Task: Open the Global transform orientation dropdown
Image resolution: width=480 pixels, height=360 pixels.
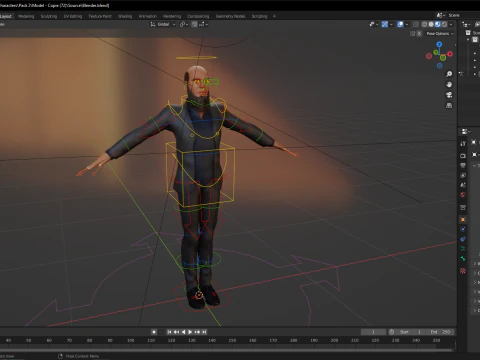Action: click(163, 24)
